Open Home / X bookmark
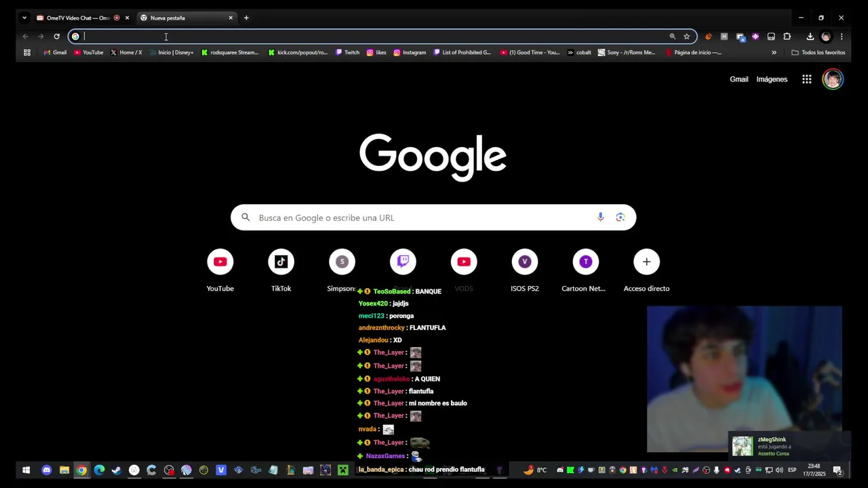Viewport: 868px width, 488px height. coord(126,52)
